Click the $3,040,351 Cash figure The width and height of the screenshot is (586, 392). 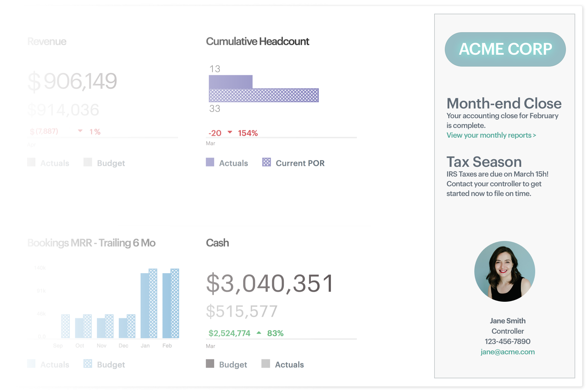[x=270, y=283]
